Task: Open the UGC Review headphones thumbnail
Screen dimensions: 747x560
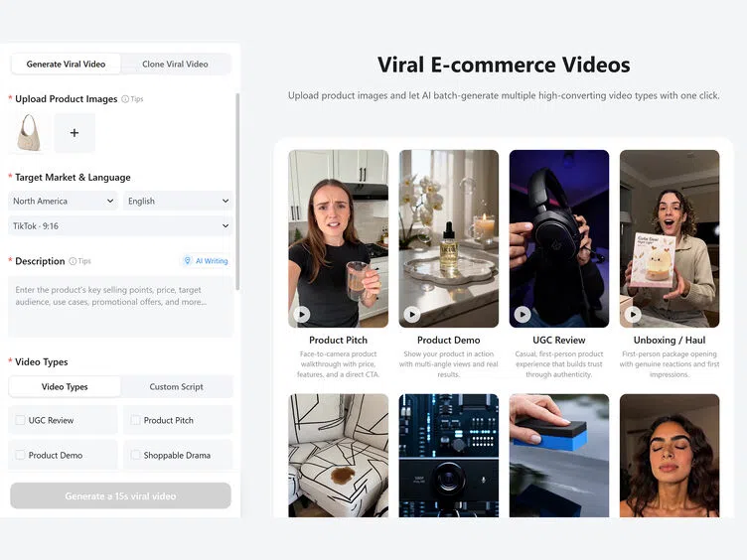Action: click(559, 238)
